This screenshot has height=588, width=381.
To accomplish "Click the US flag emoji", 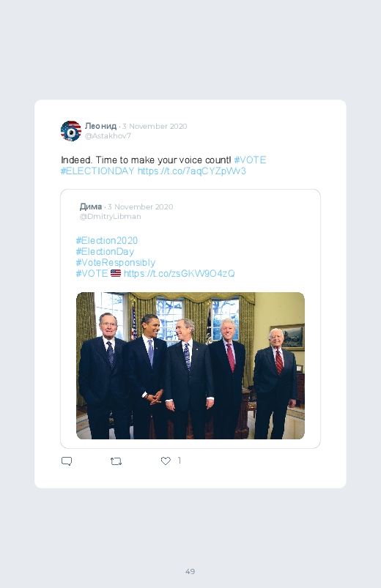I will pos(116,273).
